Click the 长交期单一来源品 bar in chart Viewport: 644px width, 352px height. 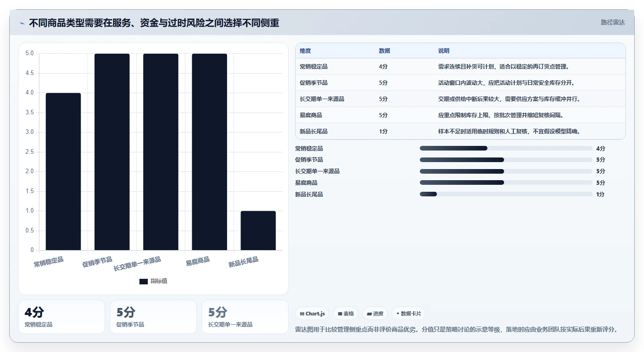(x=160, y=152)
